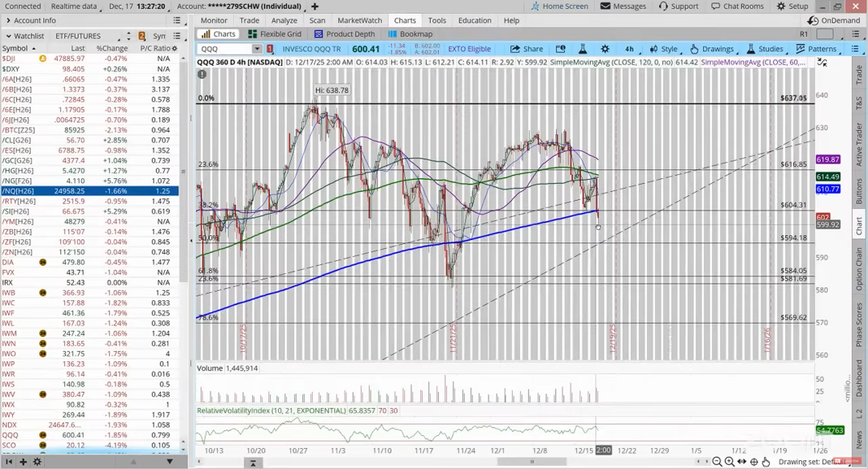The image size is (868, 469).
Task: Switch to the Monitor tab
Action: tap(214, 20)
